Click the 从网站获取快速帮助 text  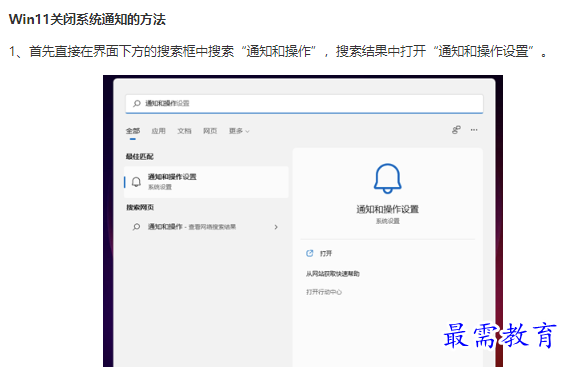tap(333, 274)
